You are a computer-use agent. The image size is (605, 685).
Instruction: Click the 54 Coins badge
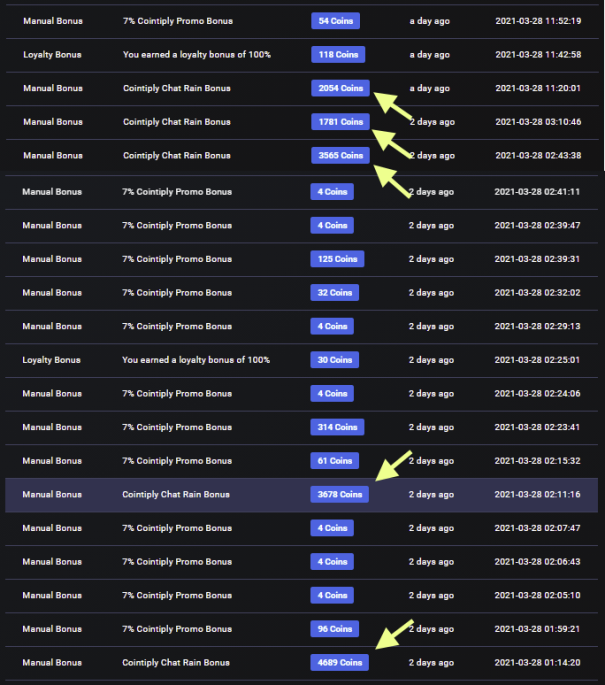pyautogui.click(x=335, y=21)
